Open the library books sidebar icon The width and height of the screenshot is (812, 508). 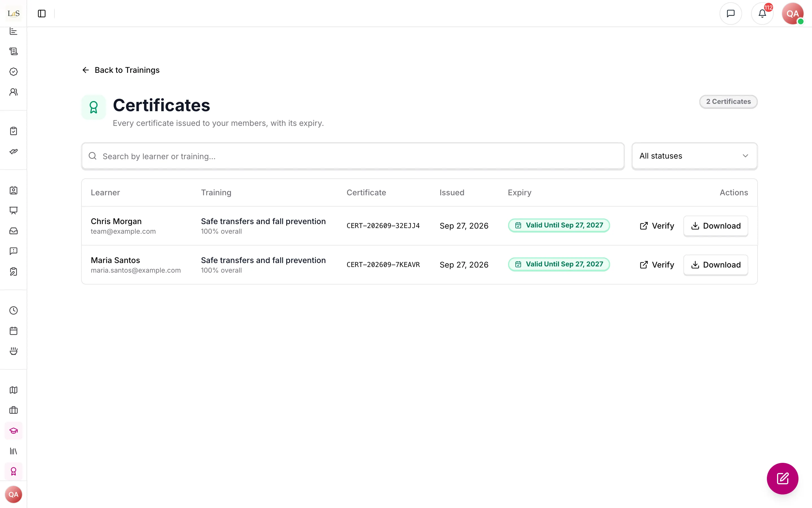(14, 451)
